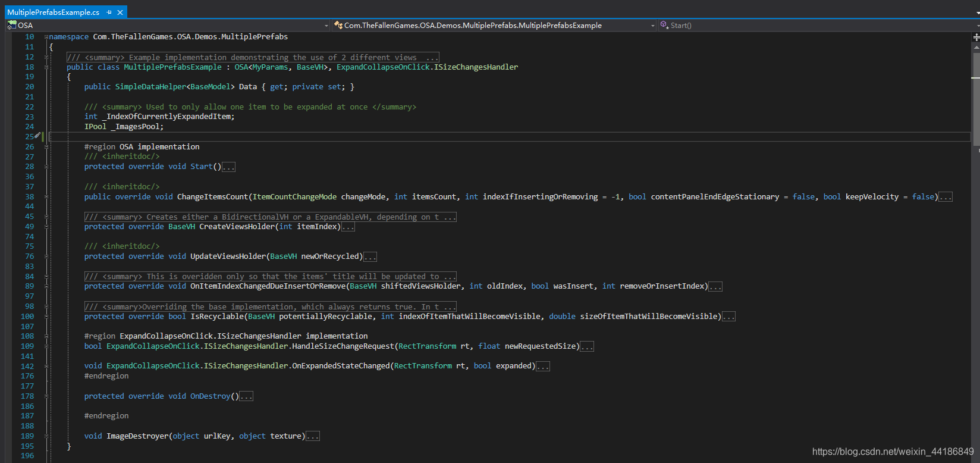The height and width of the screenshot is (463, 980).
Task: Expand HandleSizeChangeRequest method at line 109
Action: (46, 346)
